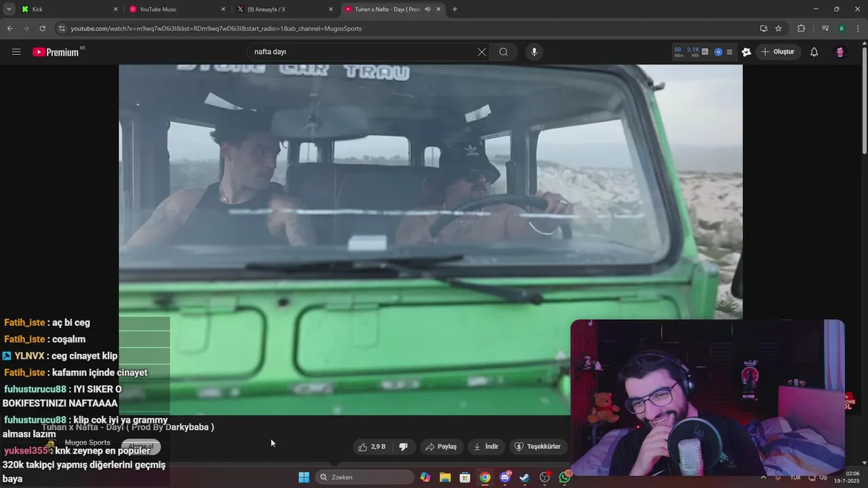The width and height of the screenshot is (868, 488).
Task: Go back in browser history
Action: tap(9, 28)
